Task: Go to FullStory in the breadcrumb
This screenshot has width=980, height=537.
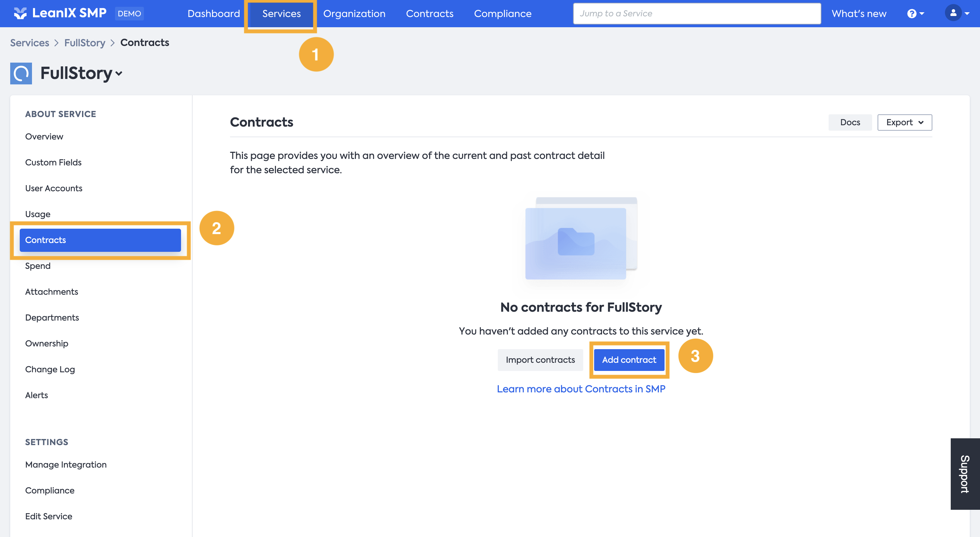Action: tap(84, 43)
